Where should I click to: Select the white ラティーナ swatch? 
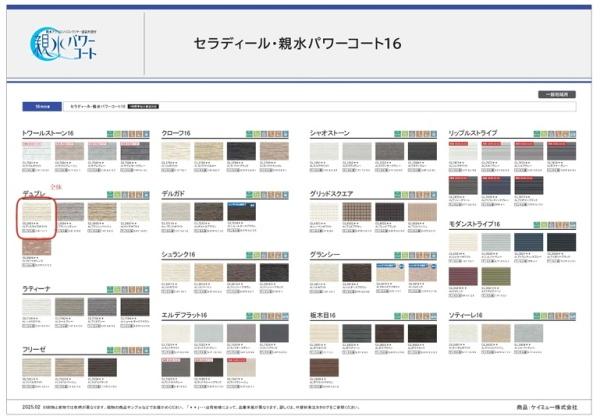pyautogui.click(x=37, y=307)
